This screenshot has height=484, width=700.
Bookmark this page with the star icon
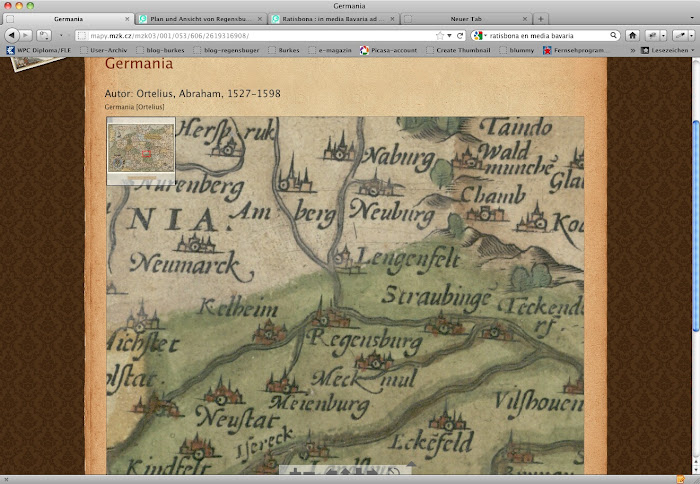click(x=439, y=34)
